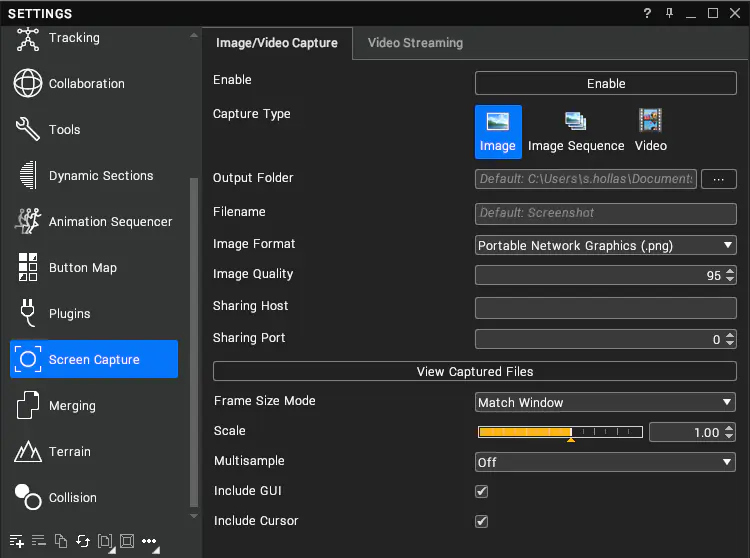Open Dynamic Sections settings
The image size is (750, 558).
tap(94, 175)
